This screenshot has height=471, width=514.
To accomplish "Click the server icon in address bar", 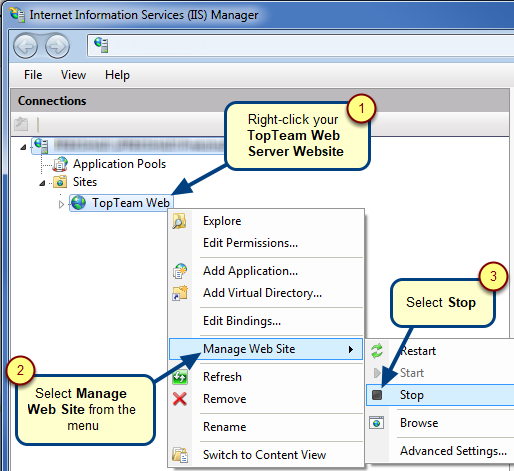I will click(101, 45).
